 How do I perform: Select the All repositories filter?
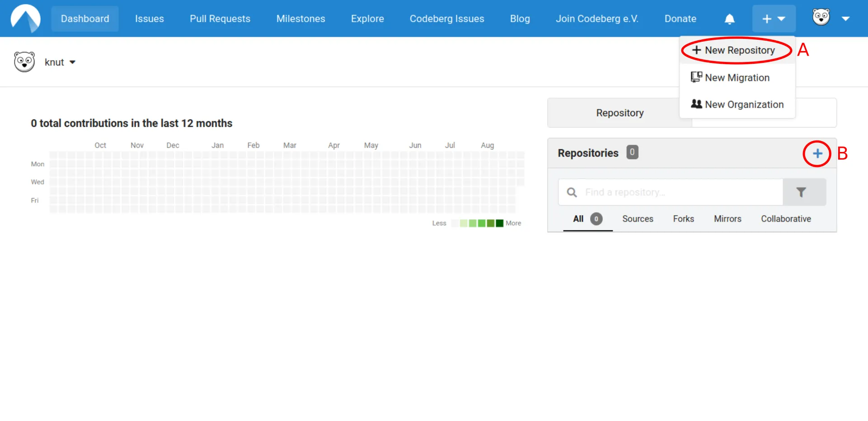pos(578,219)
